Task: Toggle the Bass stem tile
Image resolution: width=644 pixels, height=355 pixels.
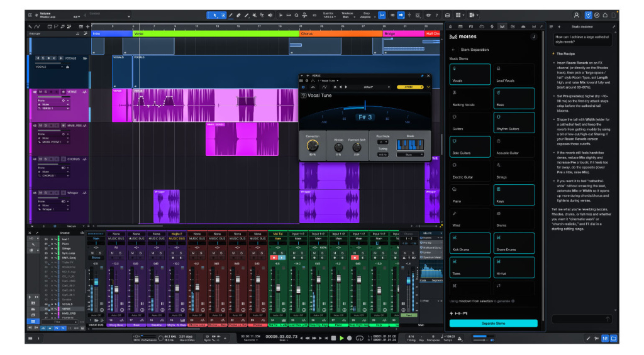Action: (x=514, y=99)
